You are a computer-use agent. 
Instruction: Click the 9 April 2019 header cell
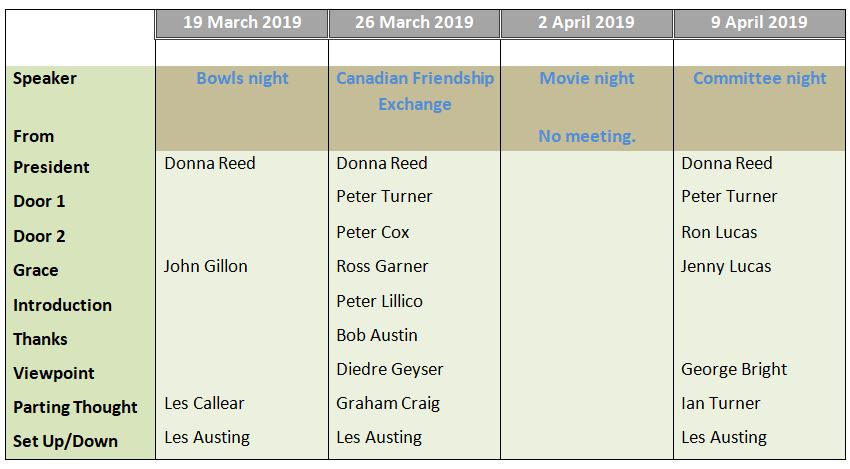tap(759, 23)
